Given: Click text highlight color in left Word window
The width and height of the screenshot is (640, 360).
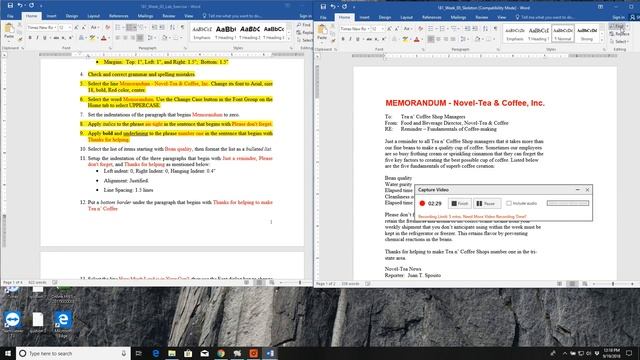Looking at the screenshot, I should click(x=93, y=38).
